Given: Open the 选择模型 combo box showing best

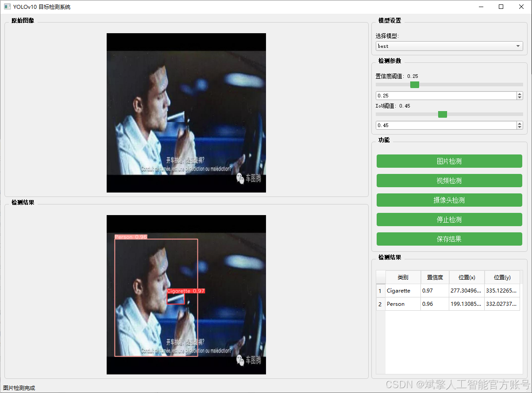Looking at the screenshot, I should [x=449, y=46].
